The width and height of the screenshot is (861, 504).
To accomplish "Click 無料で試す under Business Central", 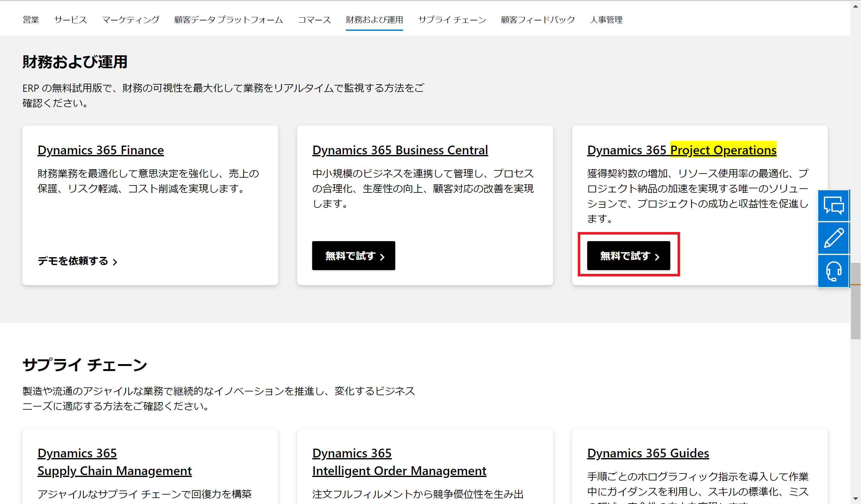I will (354, 255).
